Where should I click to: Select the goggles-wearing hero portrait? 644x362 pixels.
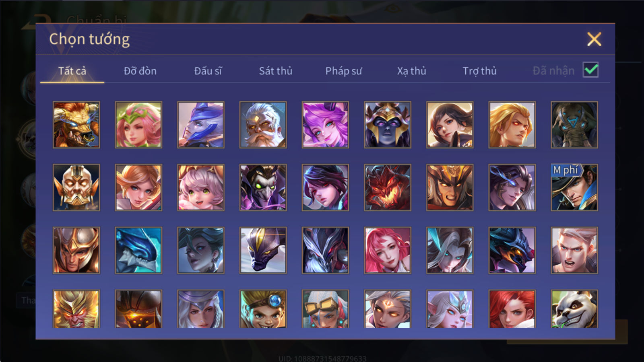tap(325, 309)
